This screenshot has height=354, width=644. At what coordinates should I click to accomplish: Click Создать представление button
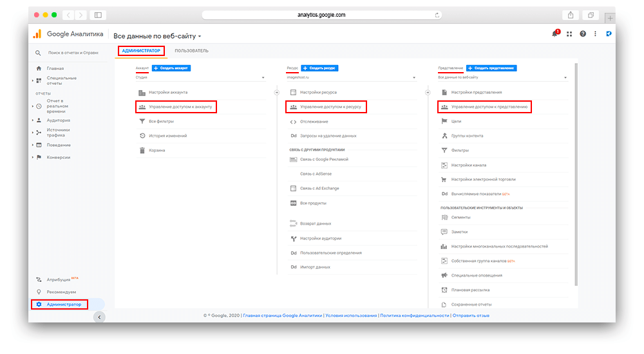tap(491, 68)
